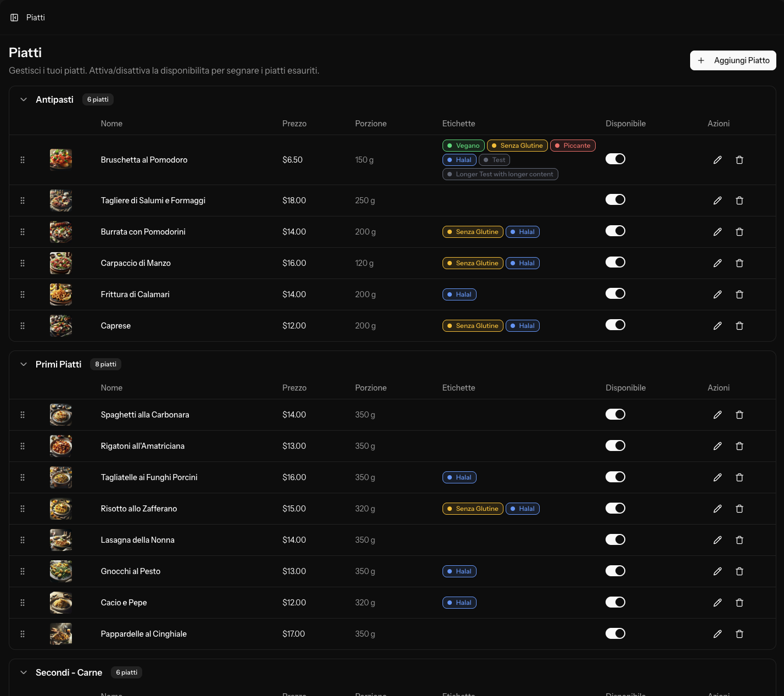Edit the Bruschetta al Pomodoro dish

[718, 160]
